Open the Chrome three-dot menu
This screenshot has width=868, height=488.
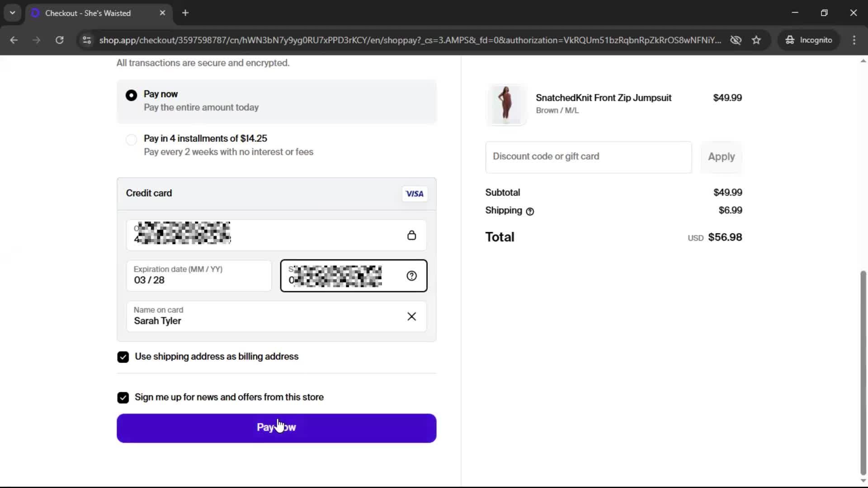[x=854, y=40]
